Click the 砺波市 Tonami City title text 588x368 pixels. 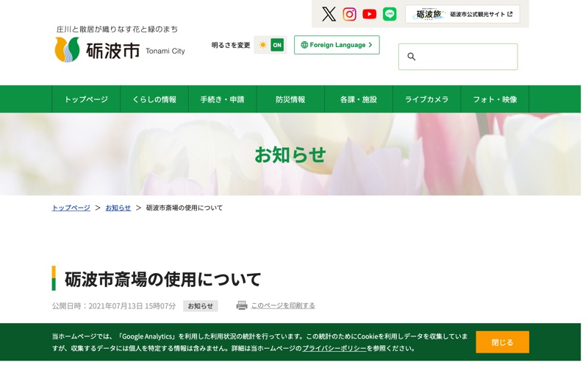135,51
